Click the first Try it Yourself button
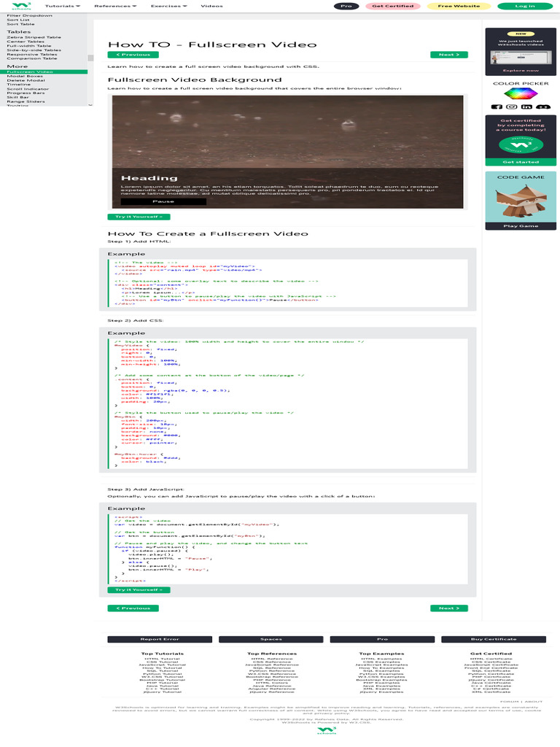This screenshot has height=747, width=560. pyautogui.click(x=139, y=217)
